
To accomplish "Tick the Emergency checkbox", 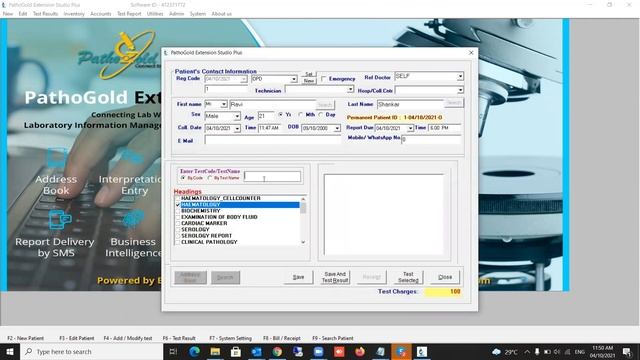I will pyautogui.click(x=324, y=79).
